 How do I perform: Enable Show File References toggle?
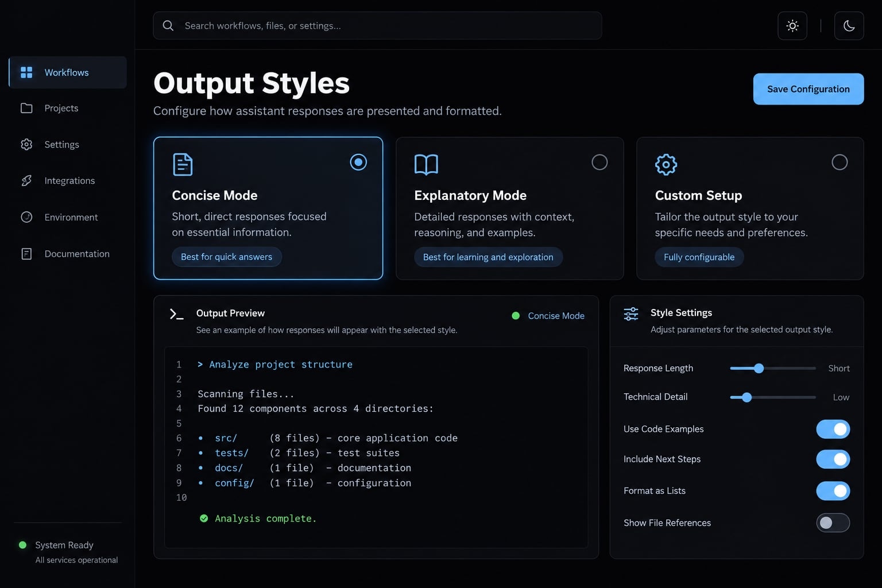(x=833, y=523)
